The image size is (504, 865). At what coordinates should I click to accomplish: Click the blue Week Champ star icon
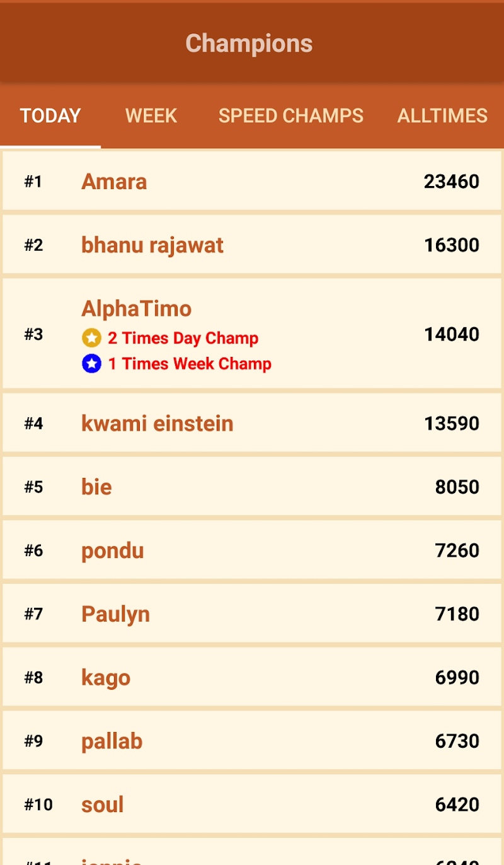(x=91, y=364)
